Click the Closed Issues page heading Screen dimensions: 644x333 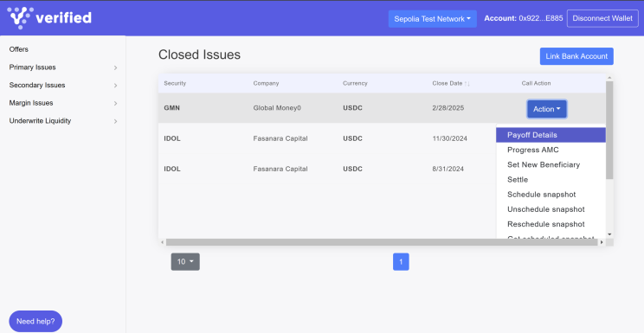pos(200,54)
